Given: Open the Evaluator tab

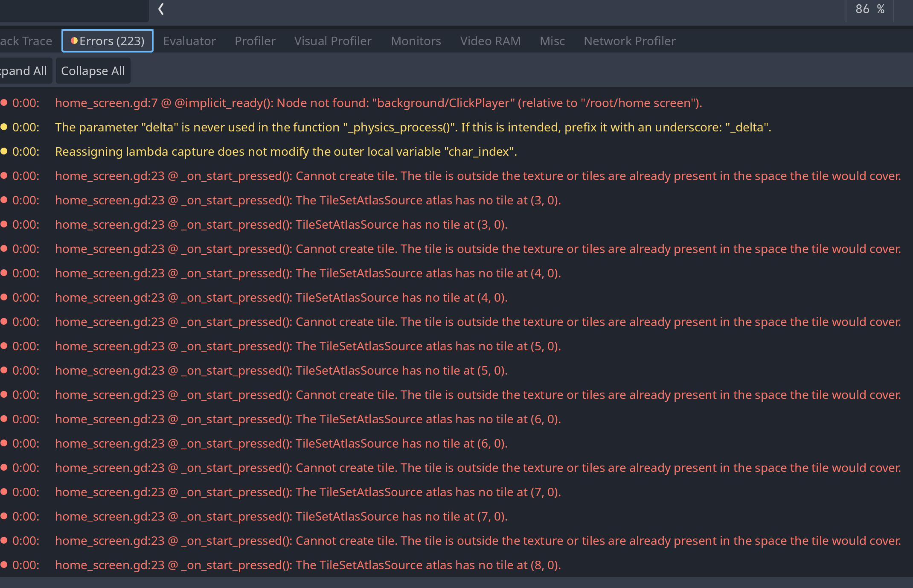Looking at the screenshot, I should pyautogui.click(x=189, y=41).
